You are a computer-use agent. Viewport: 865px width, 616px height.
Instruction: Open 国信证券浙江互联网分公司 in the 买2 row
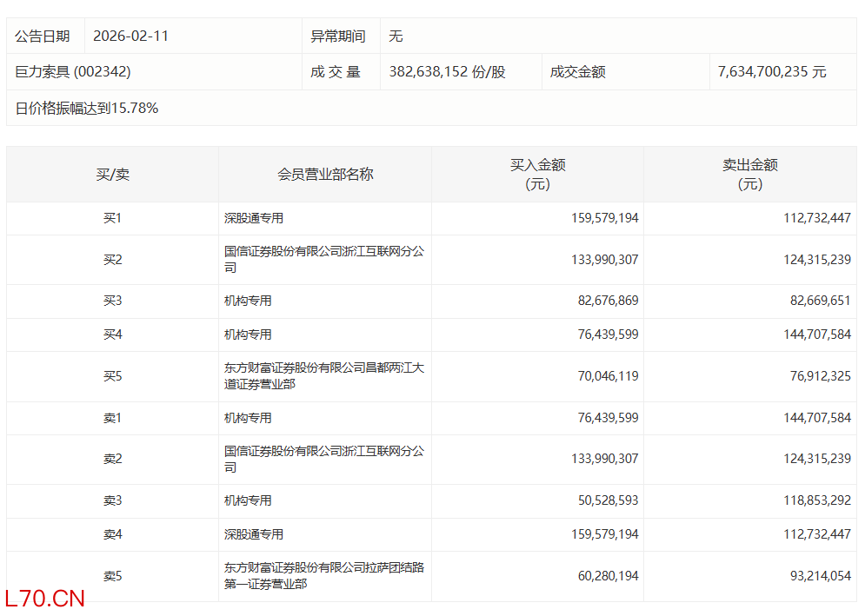(x=323, y=260)
